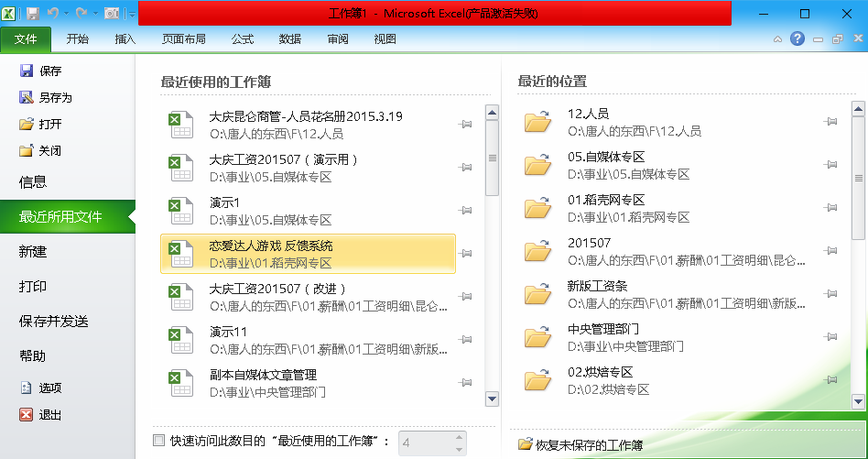
Task: Click recent locations scrollbar down arrow
Action: coord(858,401)
